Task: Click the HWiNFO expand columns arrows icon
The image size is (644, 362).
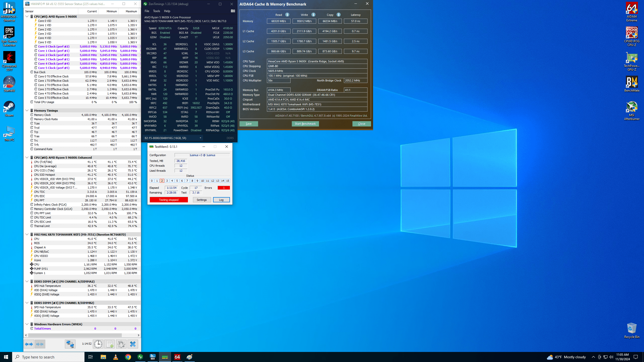Action: coord(29,344)
